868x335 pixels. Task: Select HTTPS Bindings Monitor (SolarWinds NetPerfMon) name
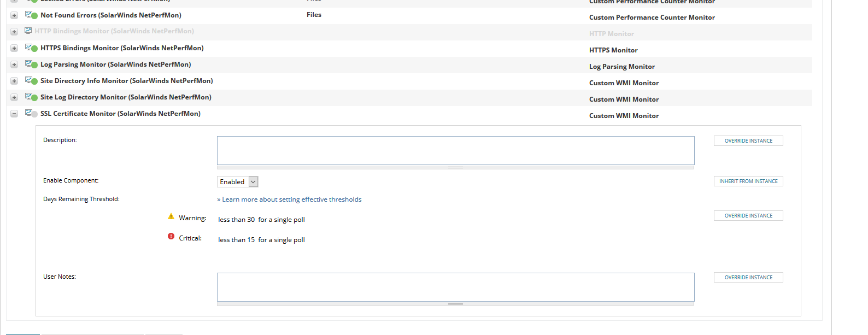pos(122,48)
